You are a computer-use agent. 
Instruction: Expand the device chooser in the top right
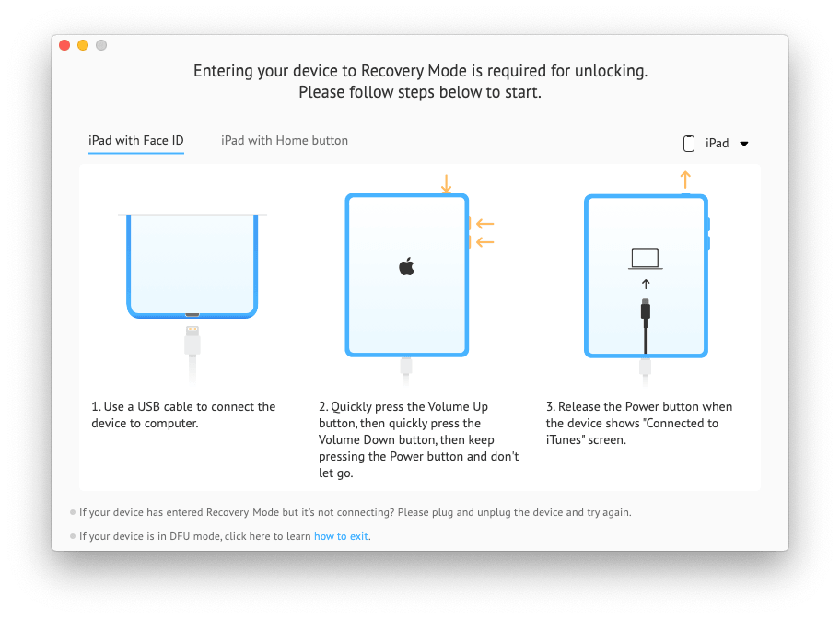[717, 143]
